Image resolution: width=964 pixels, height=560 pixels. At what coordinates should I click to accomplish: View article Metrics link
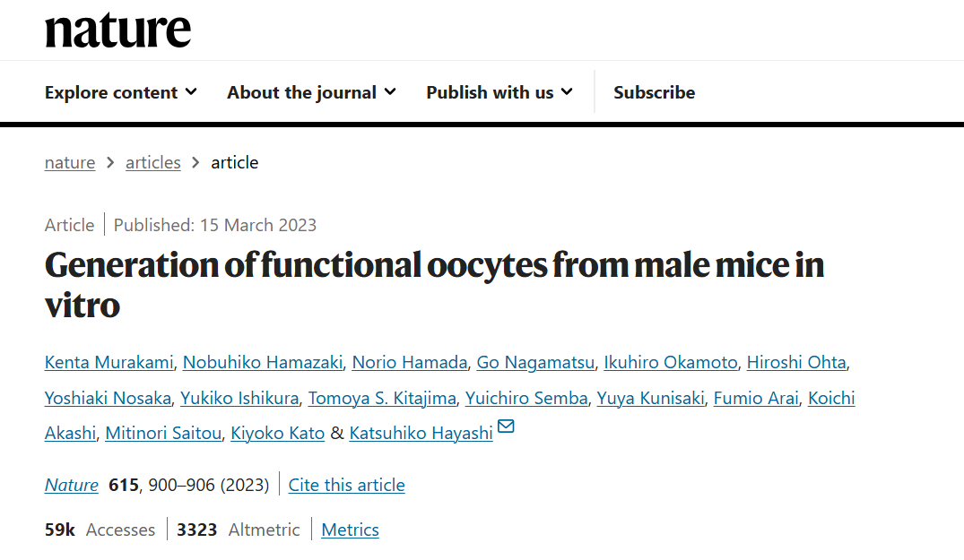[350, 530]
